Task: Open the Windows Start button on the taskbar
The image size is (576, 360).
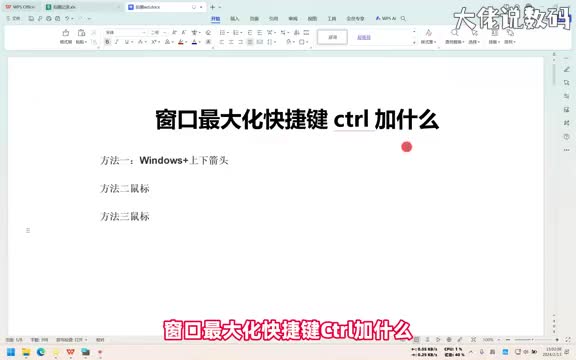Action: click(11, 352)
